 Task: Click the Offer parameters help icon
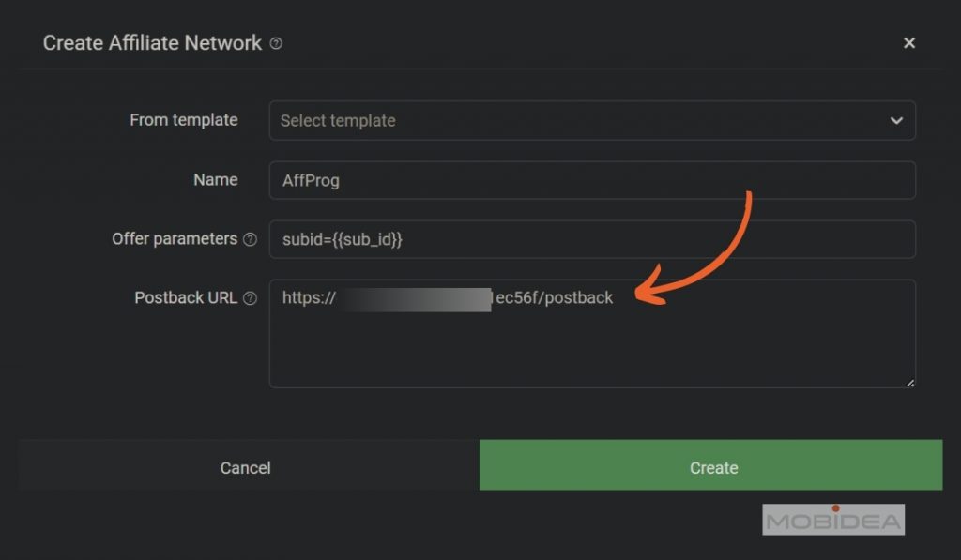coord(250,239)
